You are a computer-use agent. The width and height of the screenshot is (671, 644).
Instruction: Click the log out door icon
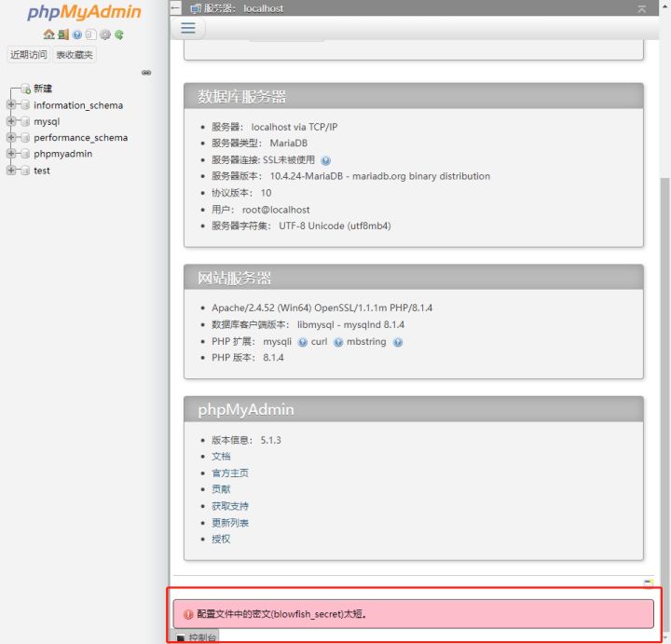tap(63, 34)
